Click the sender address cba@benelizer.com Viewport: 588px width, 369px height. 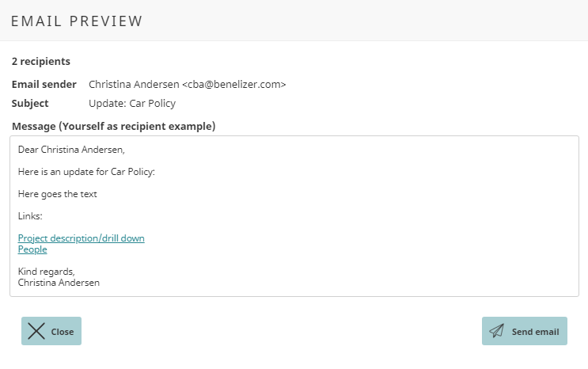point(234,84)
